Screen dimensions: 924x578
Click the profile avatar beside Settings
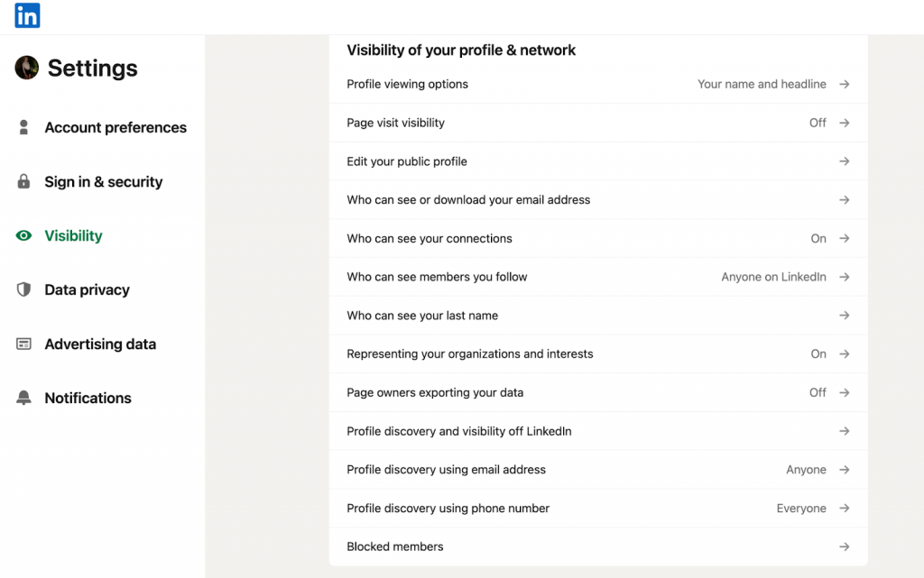(27, 68)
